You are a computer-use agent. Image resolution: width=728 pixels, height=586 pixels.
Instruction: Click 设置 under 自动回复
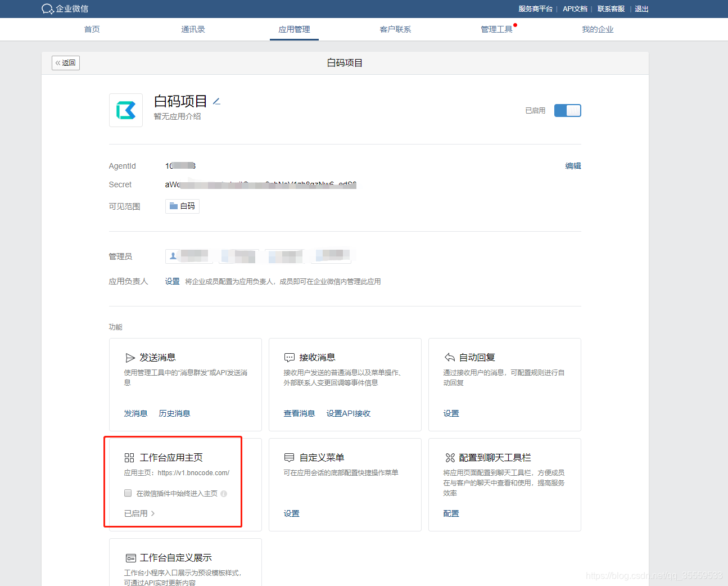pos(451,413)
